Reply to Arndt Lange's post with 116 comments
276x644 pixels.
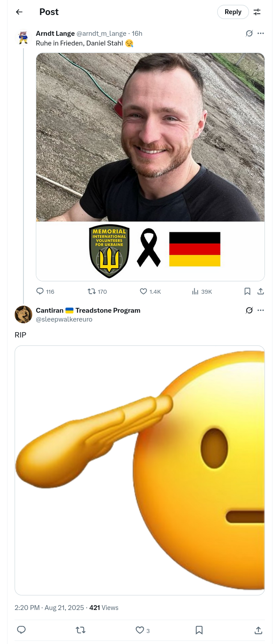tap(45, 292)
